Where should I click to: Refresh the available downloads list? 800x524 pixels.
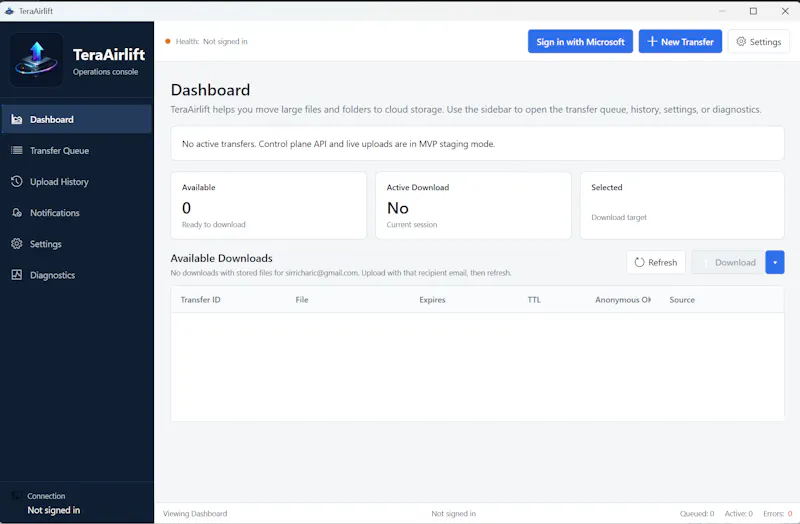tap(656, 262)
